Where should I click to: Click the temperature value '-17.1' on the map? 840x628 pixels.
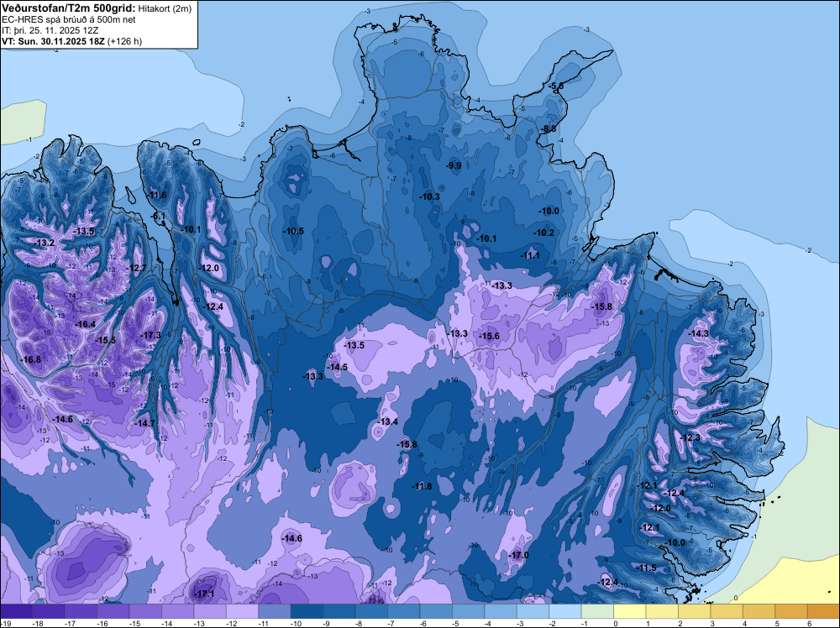click(205, 594)
